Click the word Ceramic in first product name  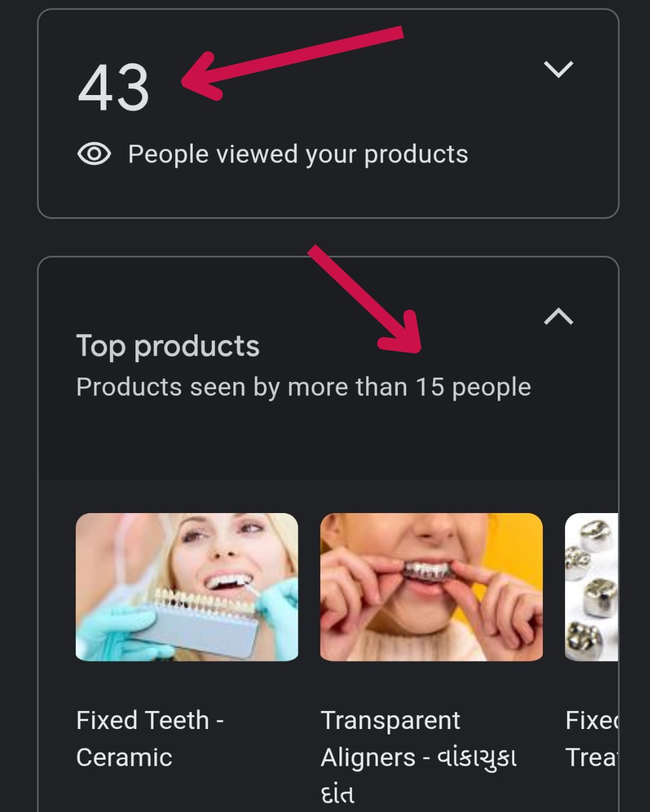(124, 757)
